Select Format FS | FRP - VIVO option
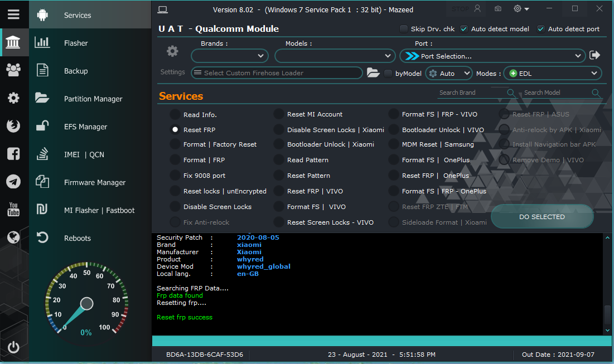This screenshot has height=364, width=614. (394, 114)
